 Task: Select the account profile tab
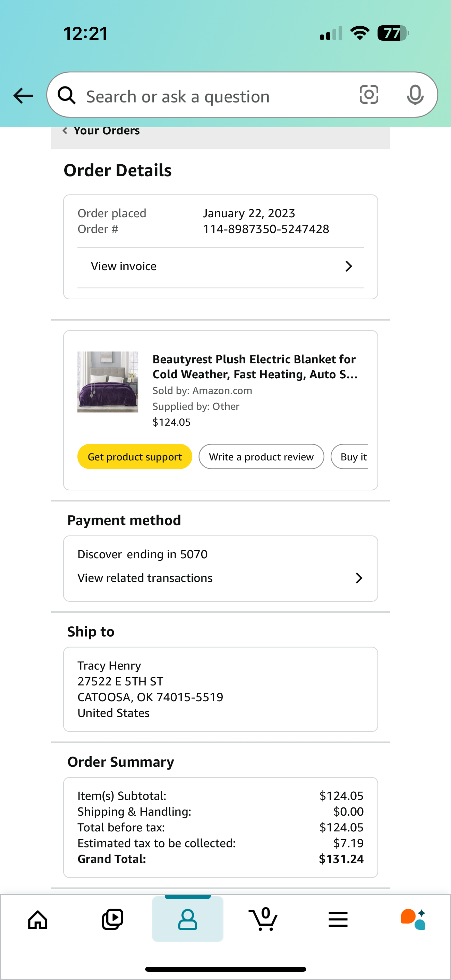click(x=188, y=919)
